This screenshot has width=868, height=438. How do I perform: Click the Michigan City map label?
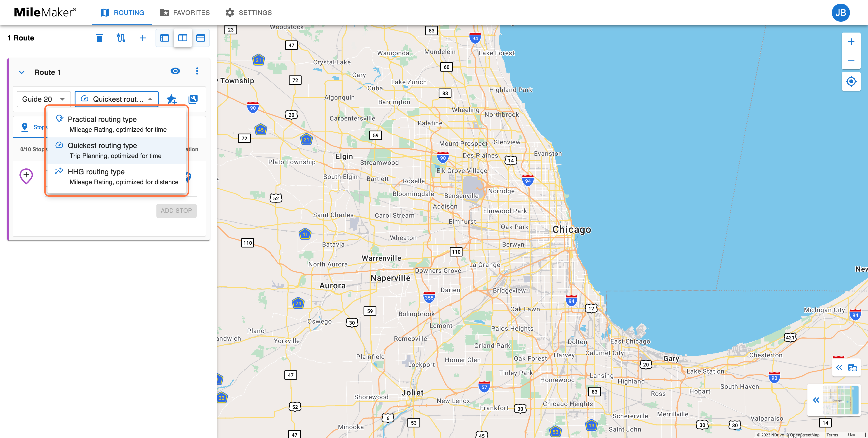tap(824, 310)
